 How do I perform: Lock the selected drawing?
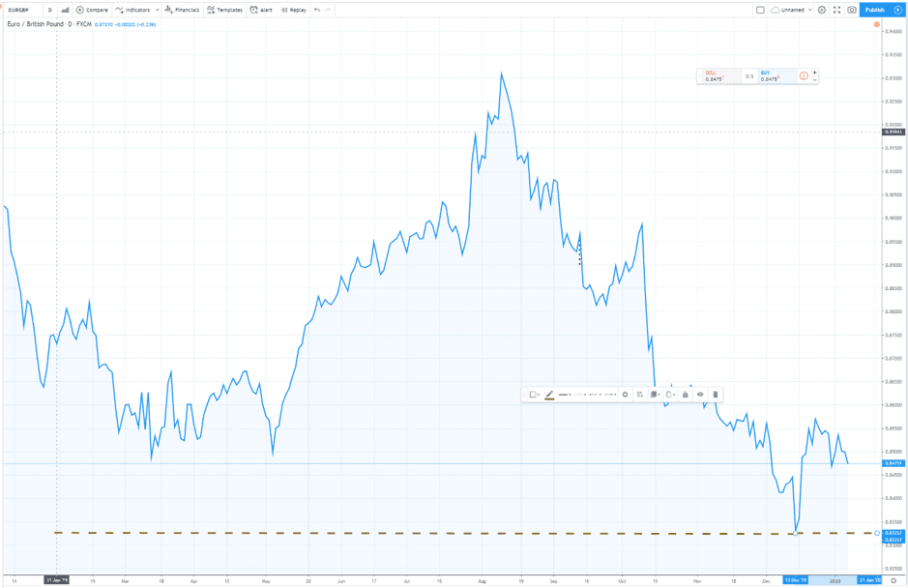coord(686,395)
